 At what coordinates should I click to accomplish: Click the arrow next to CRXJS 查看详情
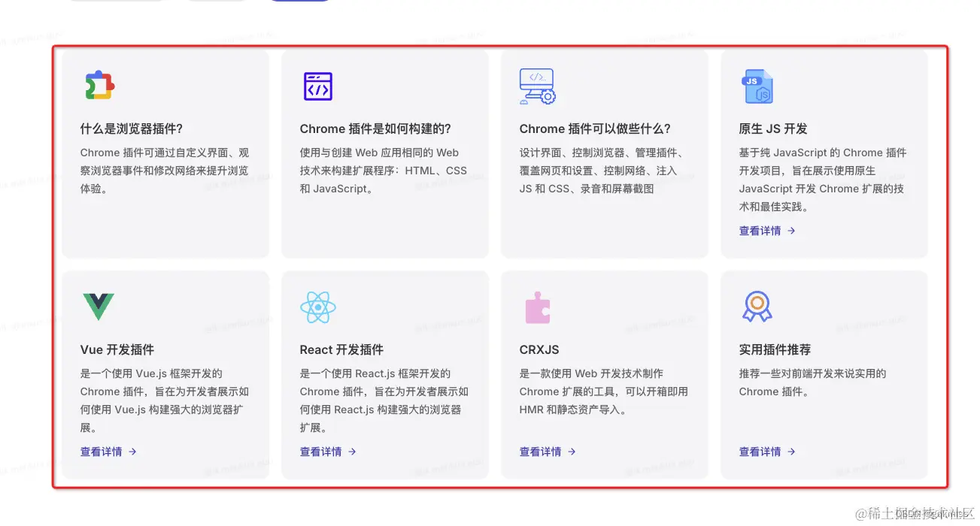[572, 452]
